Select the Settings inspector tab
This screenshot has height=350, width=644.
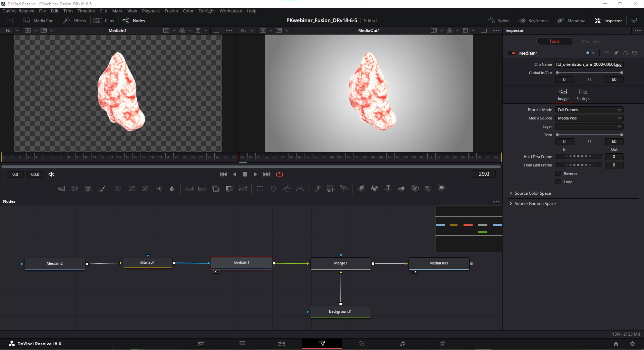[x=583, y=95]
